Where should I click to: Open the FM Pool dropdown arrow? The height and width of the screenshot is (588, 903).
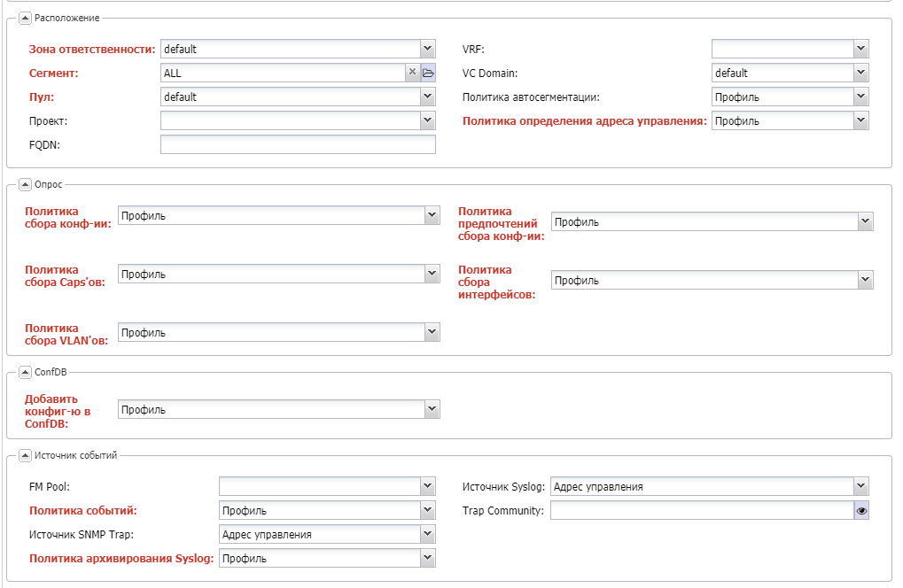[x=428, y=486]
